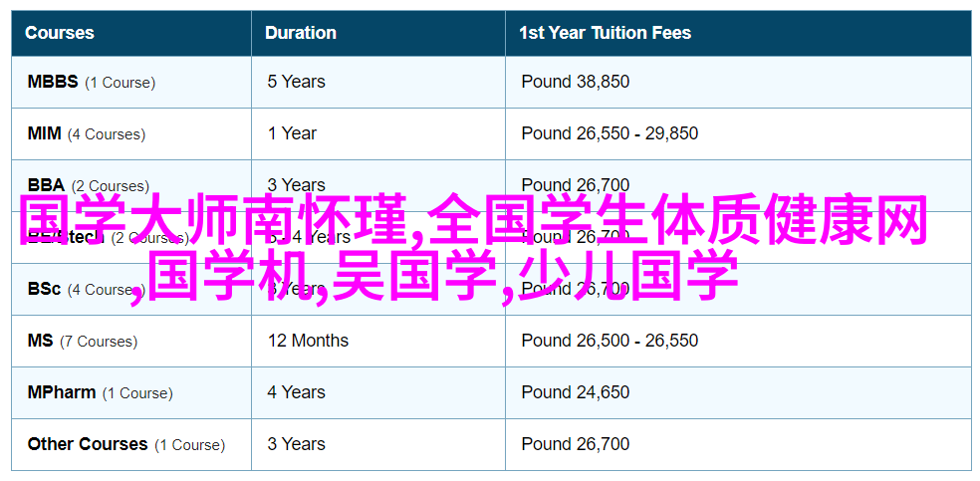
Task: Select the 12 Months duration cell
Action: (x=308, y=341)
